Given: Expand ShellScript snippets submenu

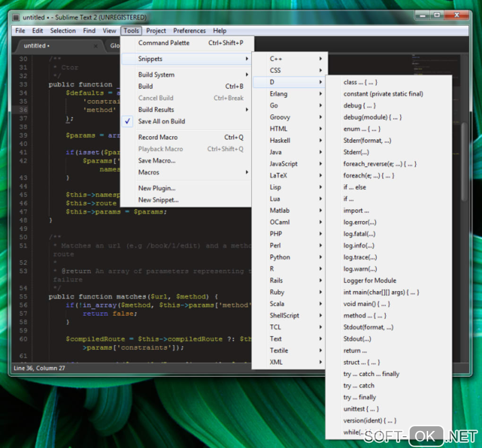Looking at the screenshot, I should [290, 316].
